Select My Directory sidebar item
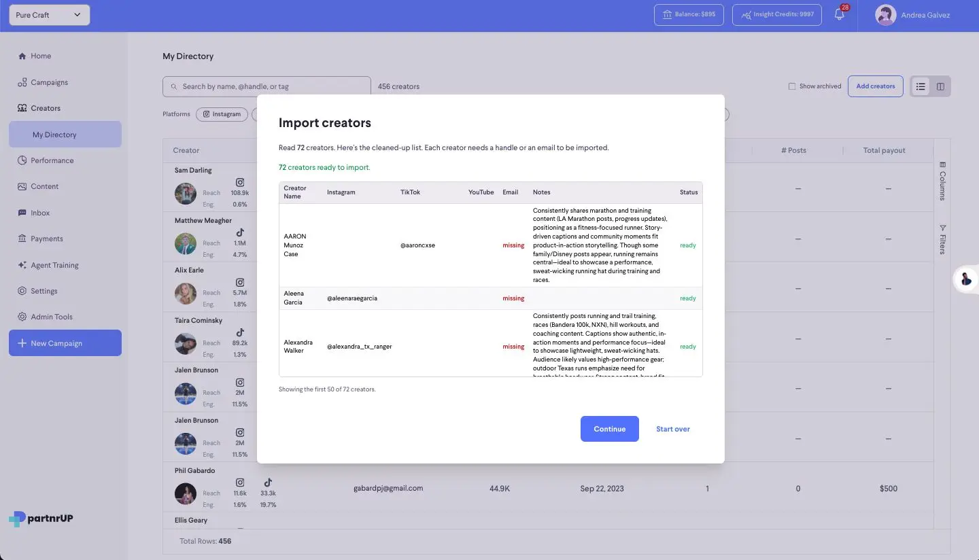 point(65,135)
